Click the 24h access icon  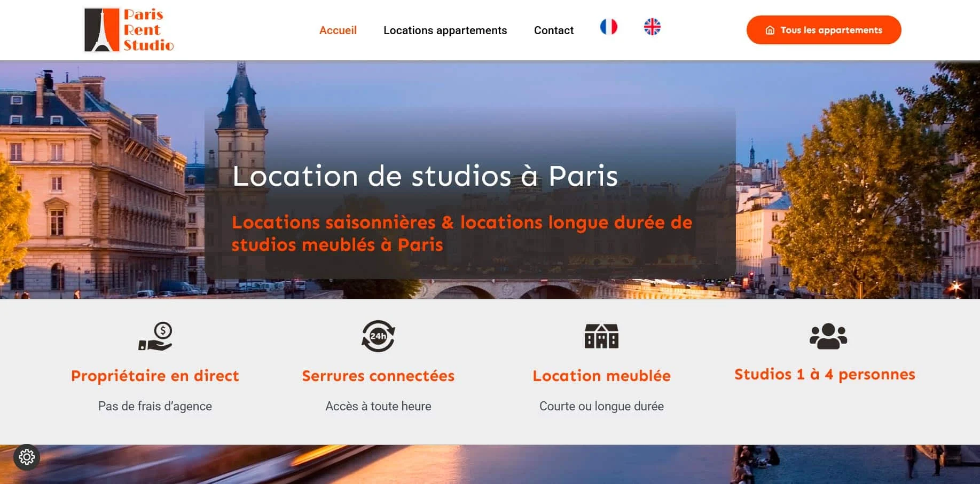click(x=378, y=336)
